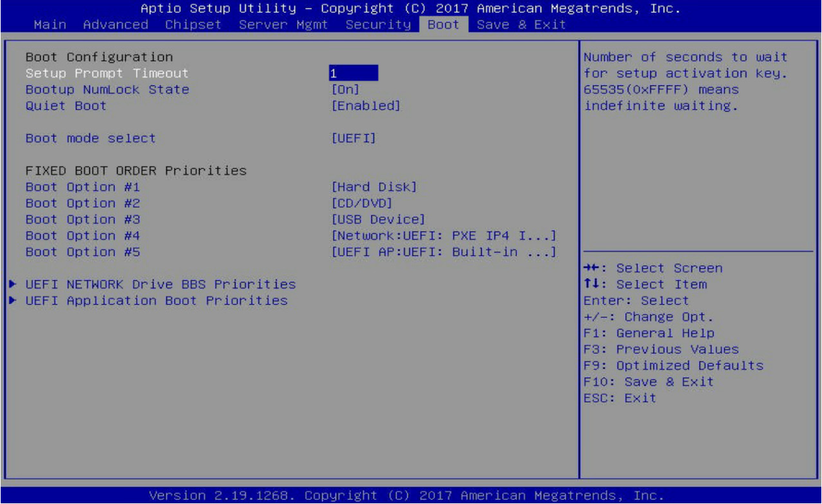Click the F10: Save & Exit hint
Viewport: 822px width, 504px height.
(648, 382)
